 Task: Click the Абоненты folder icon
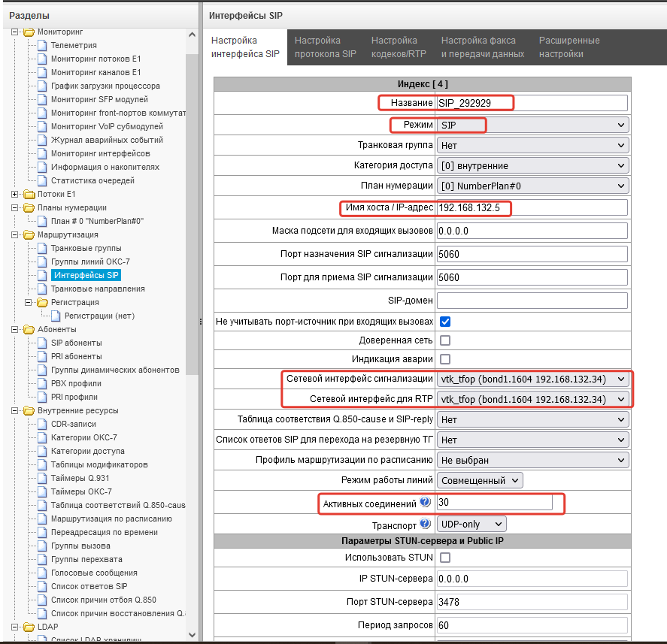29,330
